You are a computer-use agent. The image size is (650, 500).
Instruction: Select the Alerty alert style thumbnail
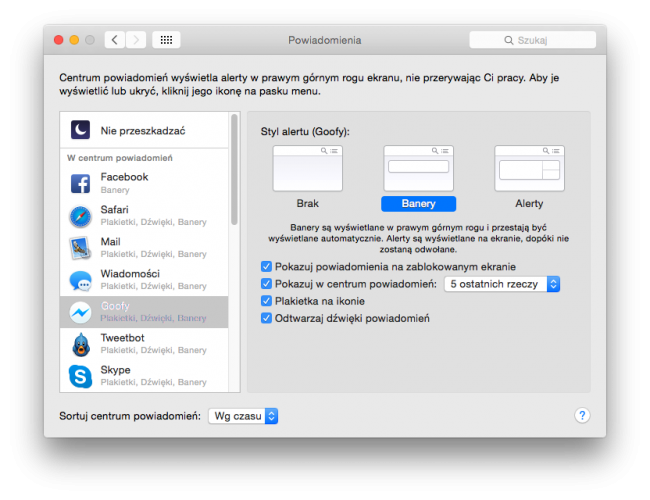pos(529,168)
